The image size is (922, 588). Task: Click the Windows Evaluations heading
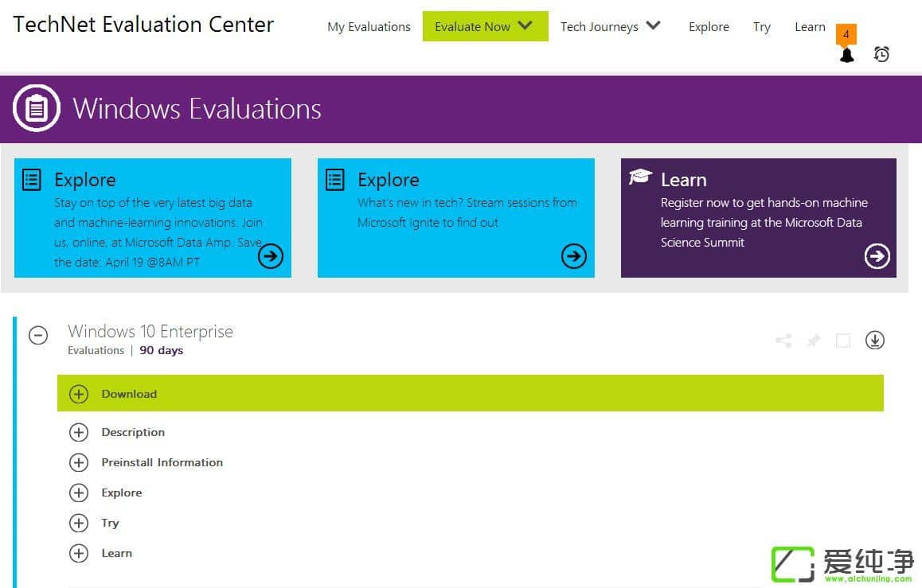click(197, 109)
